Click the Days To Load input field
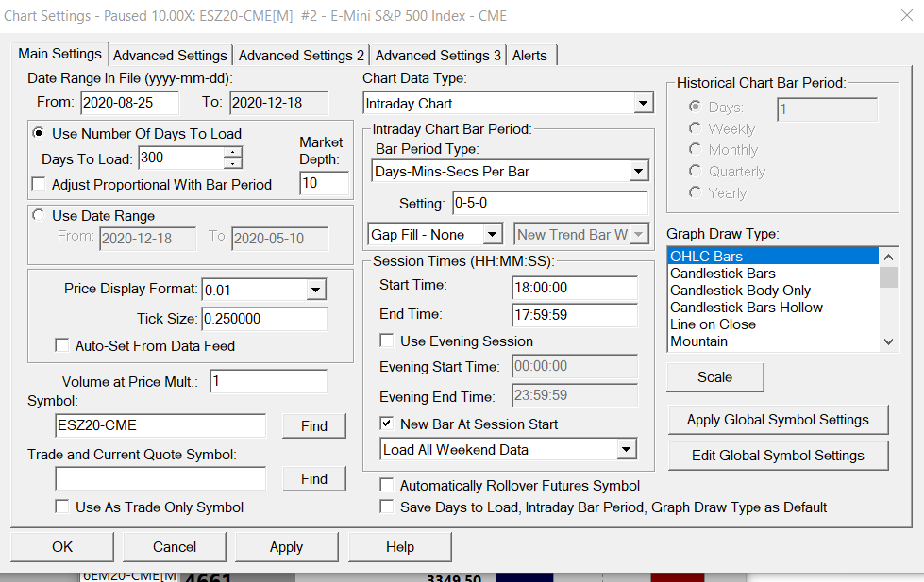 tap(181, 158)
